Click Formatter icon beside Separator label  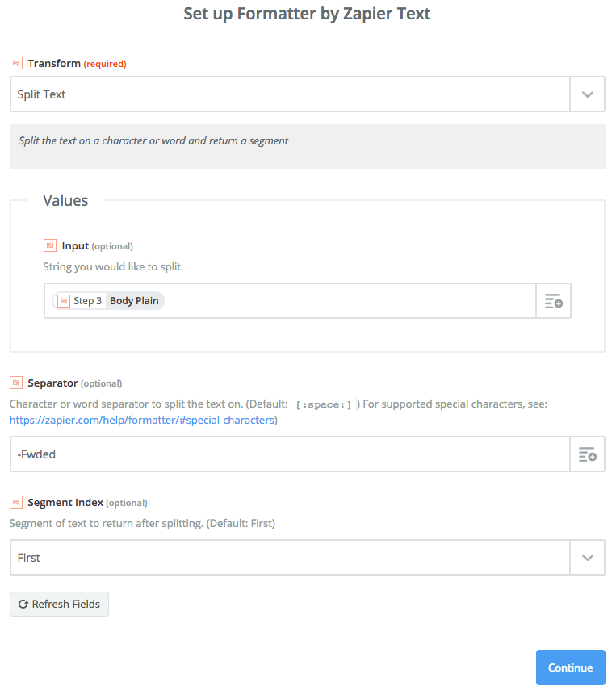[16, 383]
